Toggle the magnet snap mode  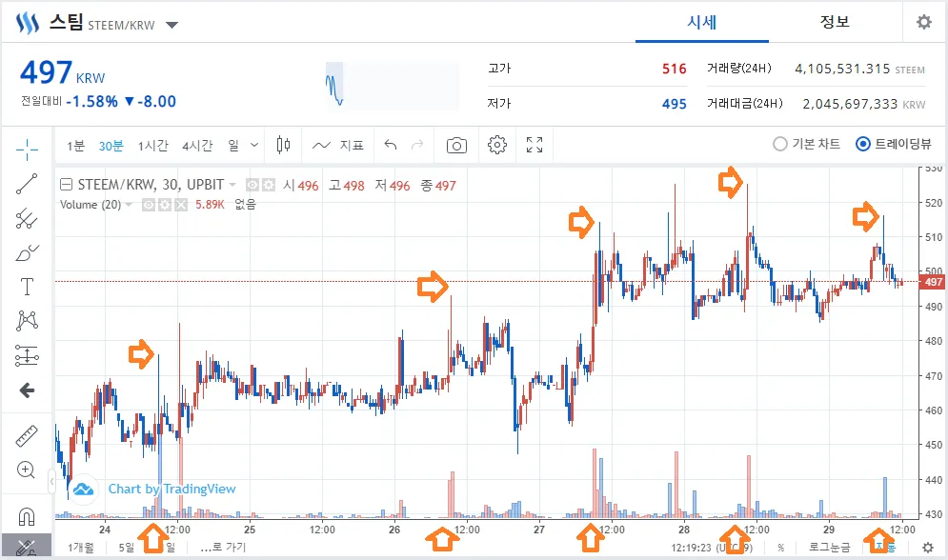coord(27,516)
